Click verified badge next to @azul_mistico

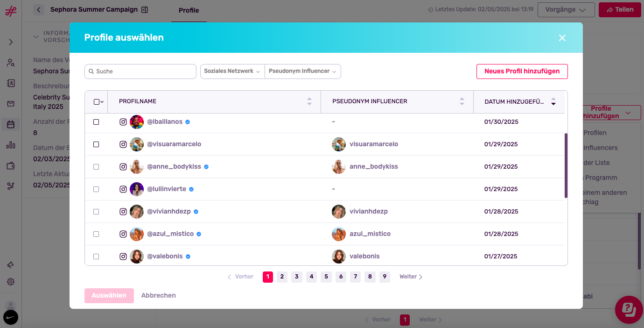tap(199, 234)
